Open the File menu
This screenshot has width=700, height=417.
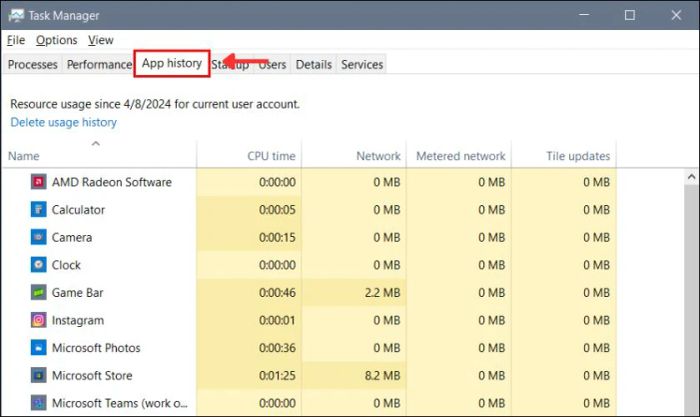pyautogui.click(x=16, y=40)
